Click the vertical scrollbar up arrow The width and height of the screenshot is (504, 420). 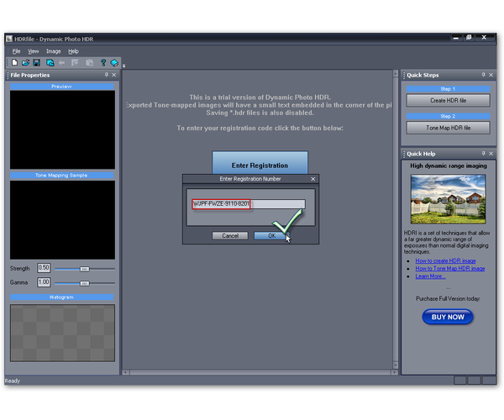(x=396, y=74)
